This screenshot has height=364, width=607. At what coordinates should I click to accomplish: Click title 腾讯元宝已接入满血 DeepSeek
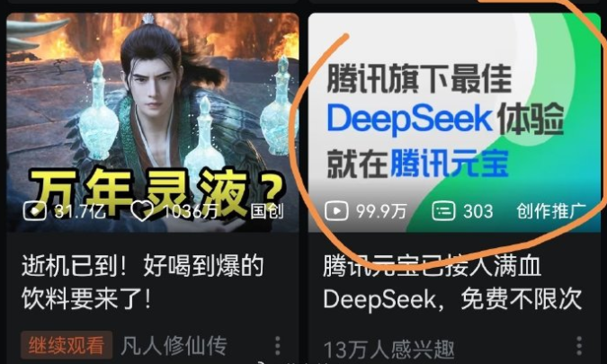[452, 282]
